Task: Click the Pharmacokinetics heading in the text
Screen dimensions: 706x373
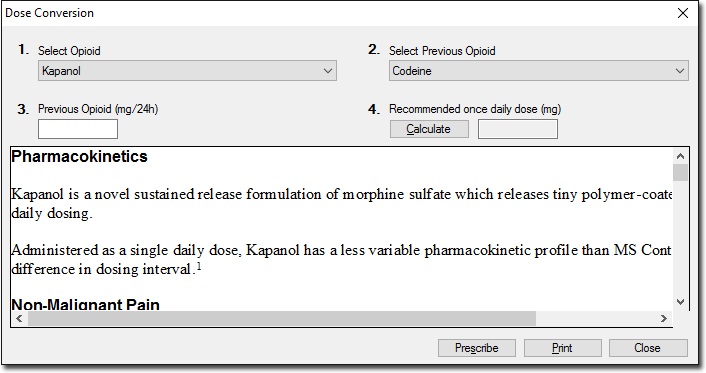Action: 80,156
